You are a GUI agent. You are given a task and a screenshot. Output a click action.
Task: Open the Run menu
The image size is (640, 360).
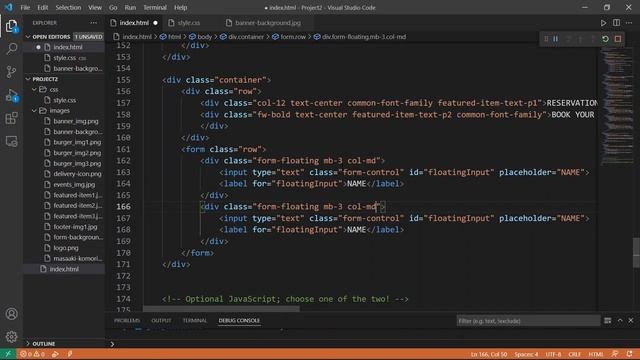click(x=130, y=8)
